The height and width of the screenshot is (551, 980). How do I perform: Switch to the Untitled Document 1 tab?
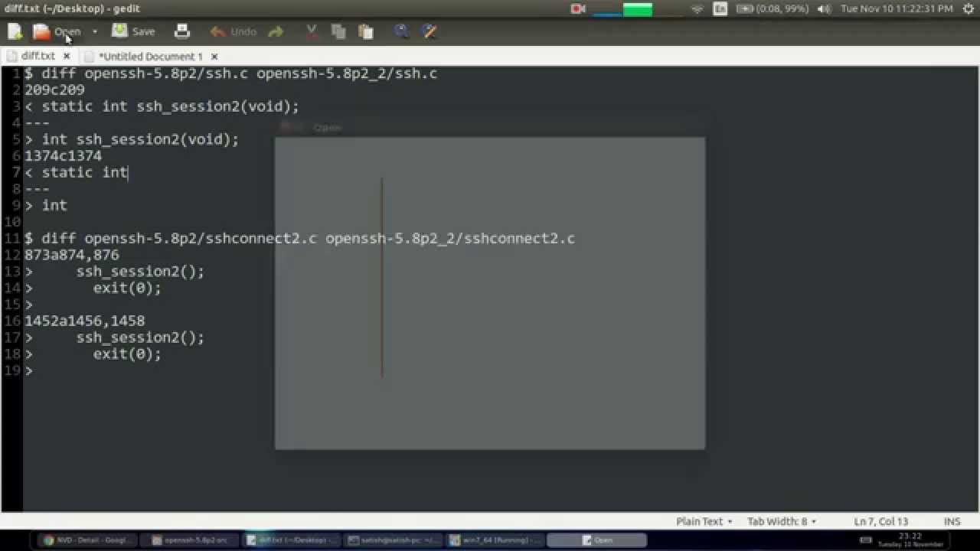click(150, 56)
